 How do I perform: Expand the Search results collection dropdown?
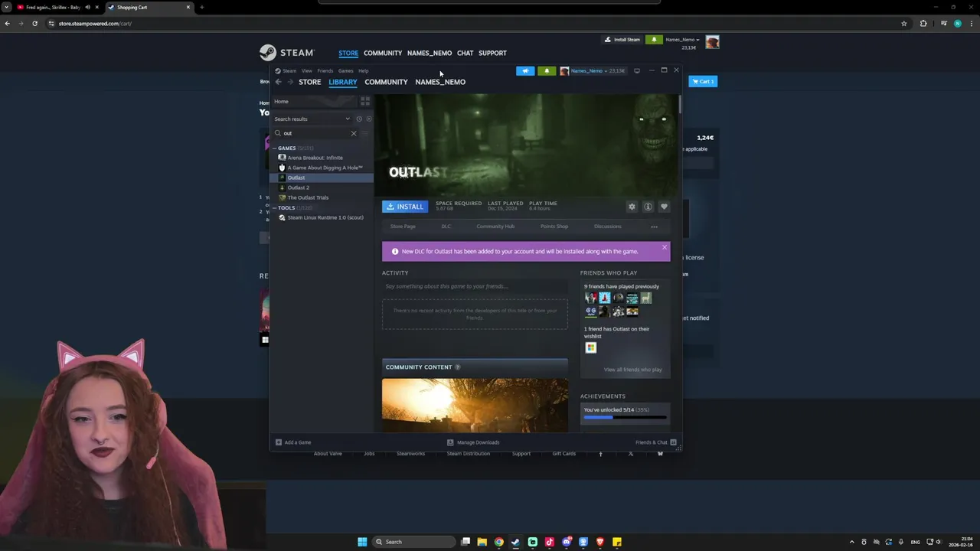[348, 119]
